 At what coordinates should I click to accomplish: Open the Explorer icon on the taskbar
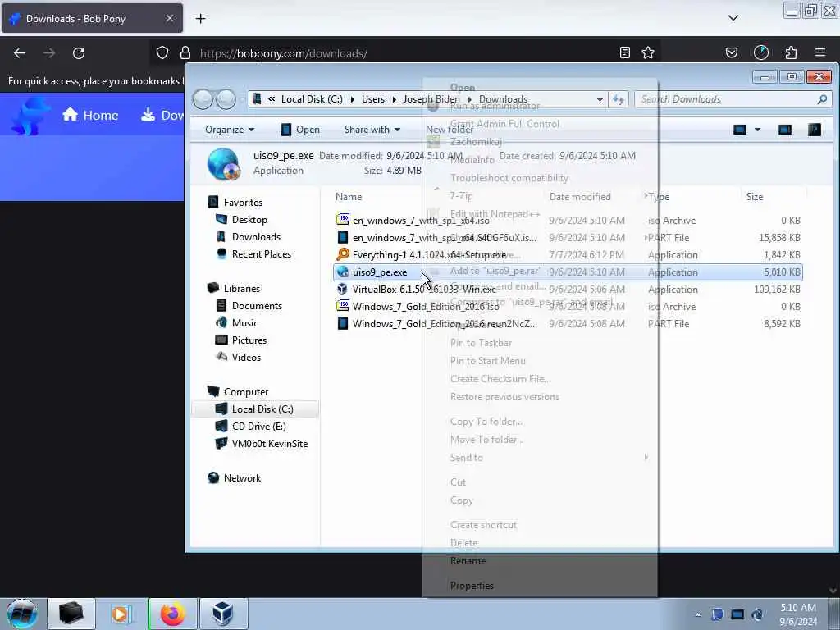coord(71,614)
